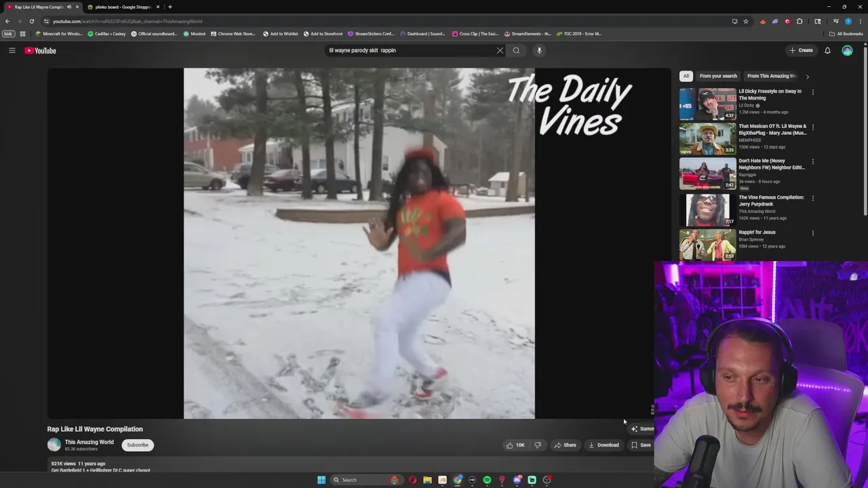Focus the YouTube search field
Screen dimensions: 868x488
pyautogui.click(x=410, y=50)
